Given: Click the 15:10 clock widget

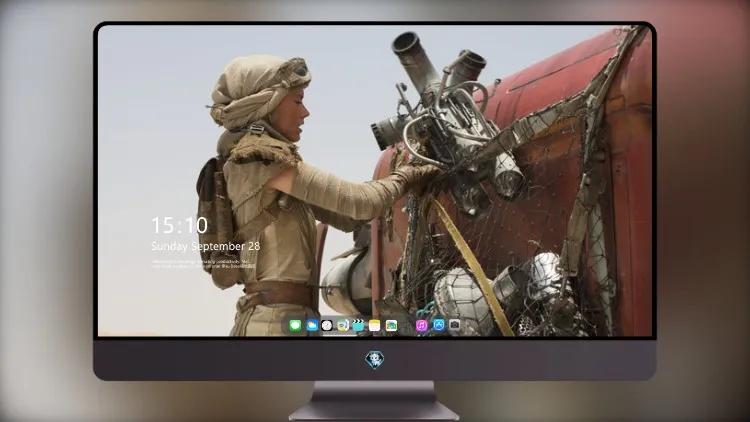Looking at the screenshot, I should pyautogui.click(x=179, y=225).
